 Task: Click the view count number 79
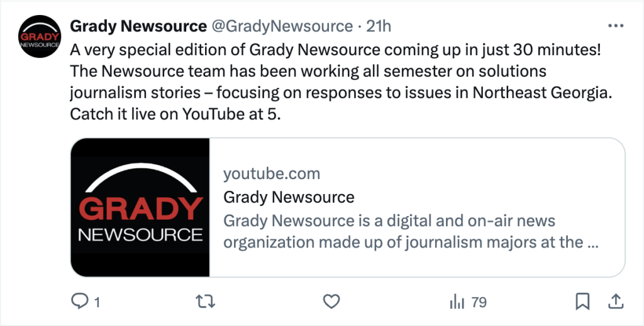pos(479,303)
